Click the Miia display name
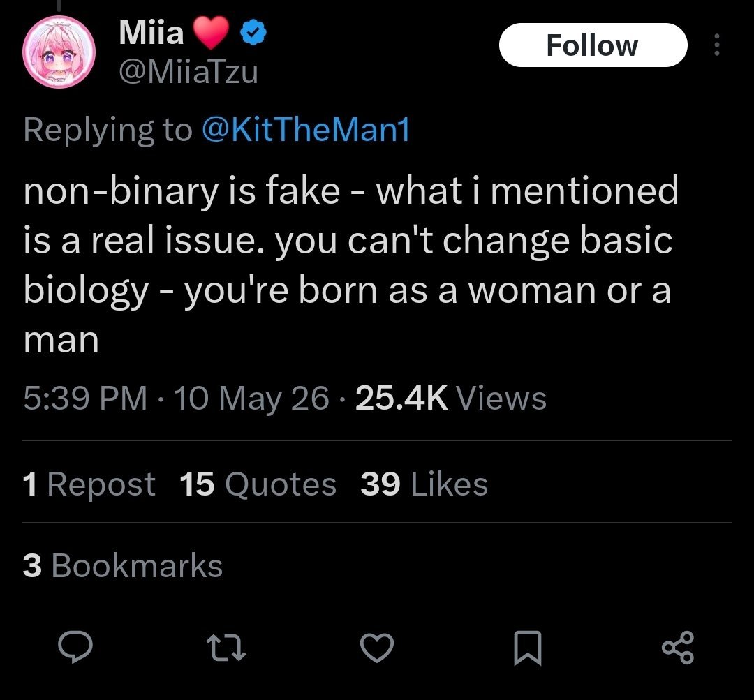 click(x=151, y=33)
